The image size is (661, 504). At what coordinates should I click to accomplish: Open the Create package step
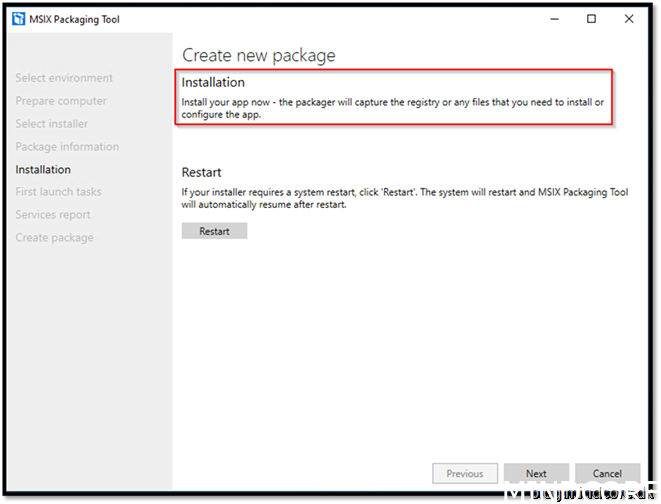(54, 238)
